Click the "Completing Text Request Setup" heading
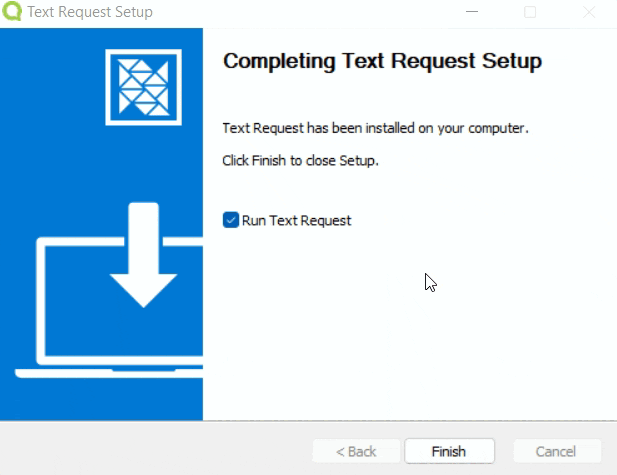 click(382, 62)
